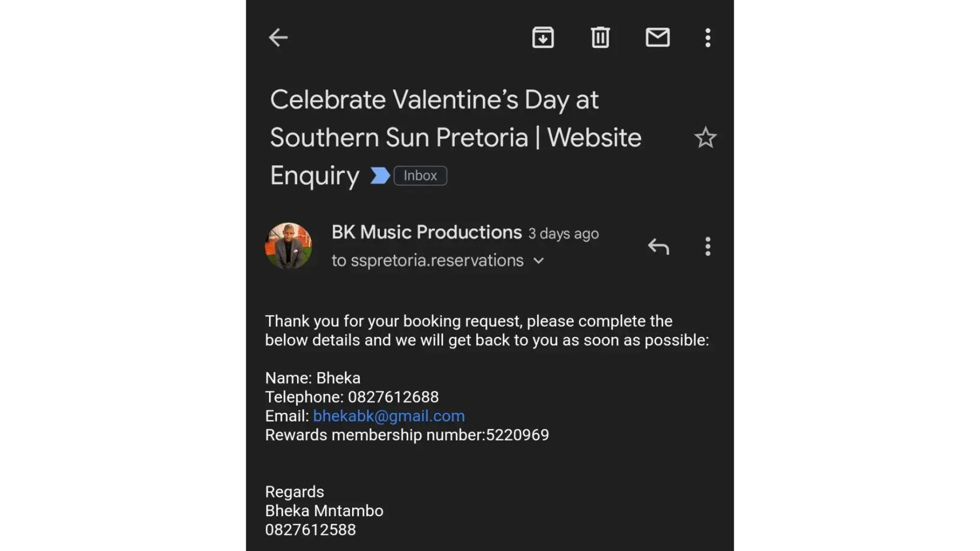Screen dimensions: 980x551
Task: Tap the BK Music Productions sender name
Action: pos(426,233)
